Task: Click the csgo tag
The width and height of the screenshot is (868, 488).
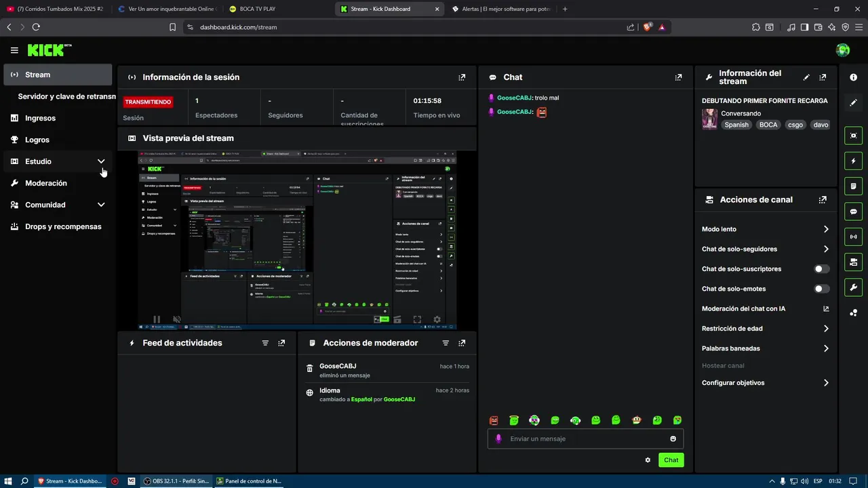Action: pos(795,125)
